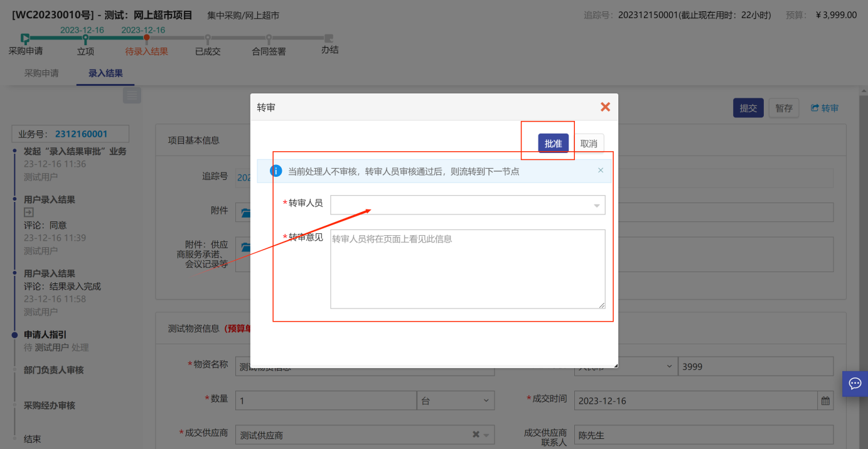This screenshot has height=449, width=868.
Task: Close the 转审 dialog with the orange X
Action: click(x=605, y=107)
